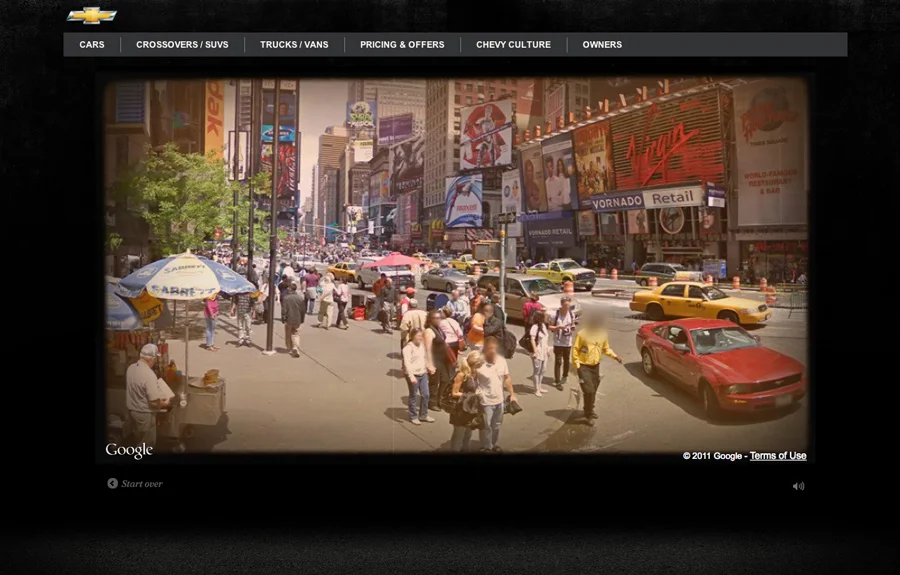The width and height of the screenshot is (900, 575).
Task: Open Pricing & Offers menu
Action: [x=402, y=45]
